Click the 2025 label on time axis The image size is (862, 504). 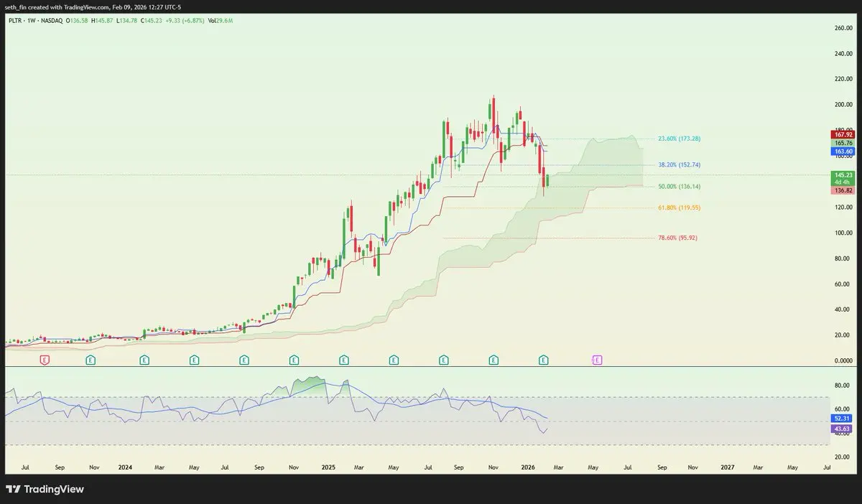pyautogui.click(x=328, y=467)
